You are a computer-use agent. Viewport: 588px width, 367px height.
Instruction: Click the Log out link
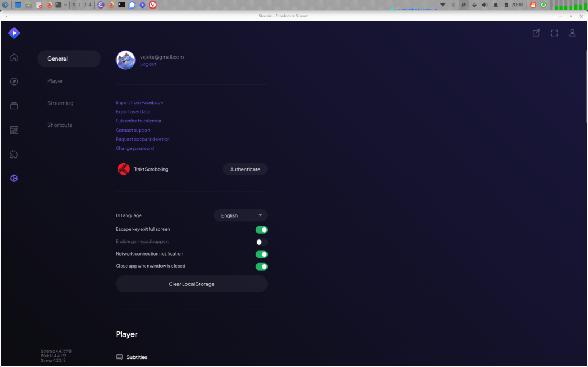coord(148,64)
